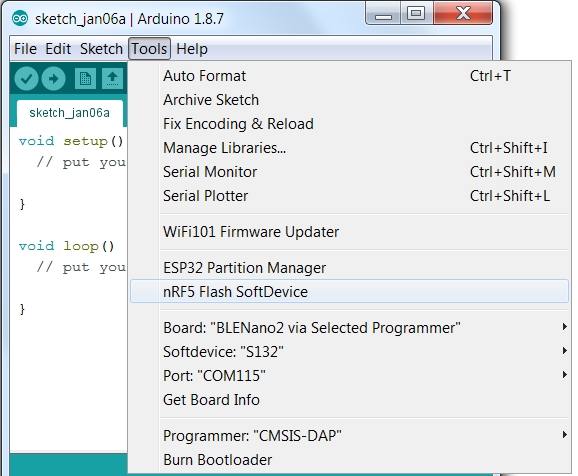The image size is (578, 476).
Task: Maximize the Arduino window
Action: click(x=416, y=14)
